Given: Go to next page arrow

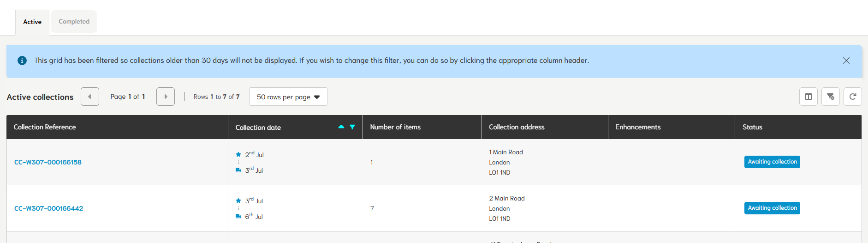Looking at the screenshot, I should (x=166, y=97).
